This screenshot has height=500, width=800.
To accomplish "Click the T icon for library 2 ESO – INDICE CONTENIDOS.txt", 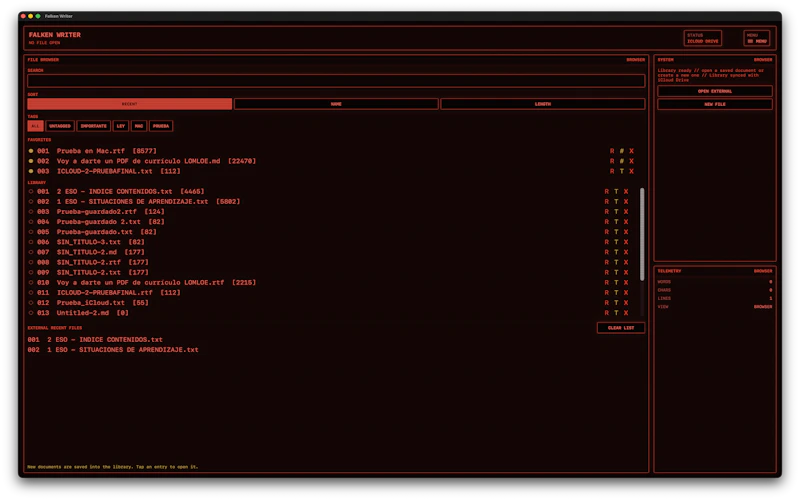I will [x=616, y=191].
